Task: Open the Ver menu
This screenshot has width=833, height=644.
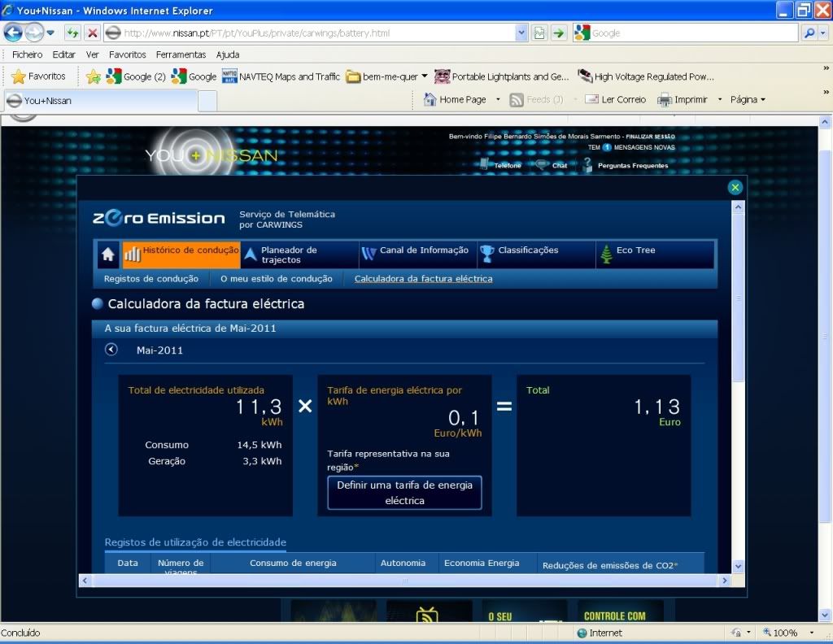Action: click(x=93, y=54)
